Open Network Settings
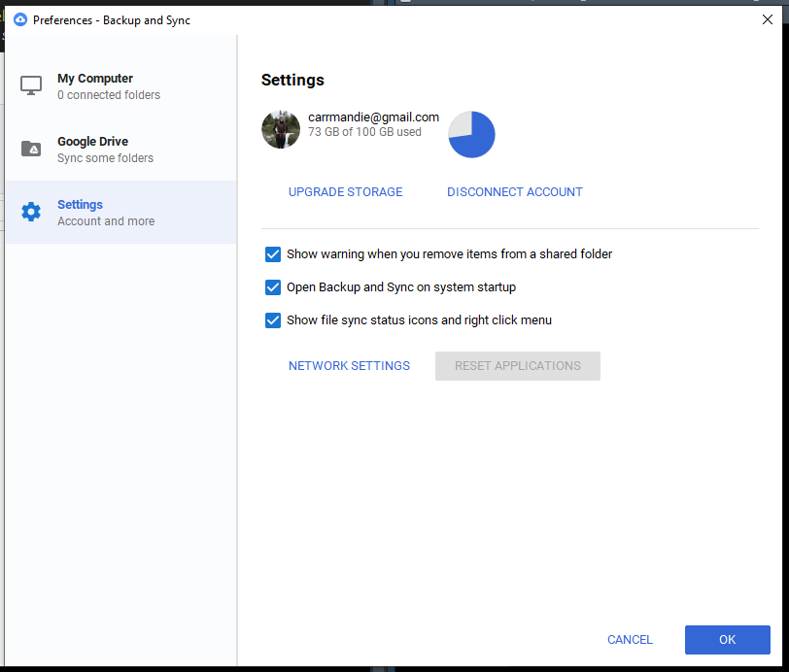The height and width of the screenshot is (672, 789). click(349, 366)
